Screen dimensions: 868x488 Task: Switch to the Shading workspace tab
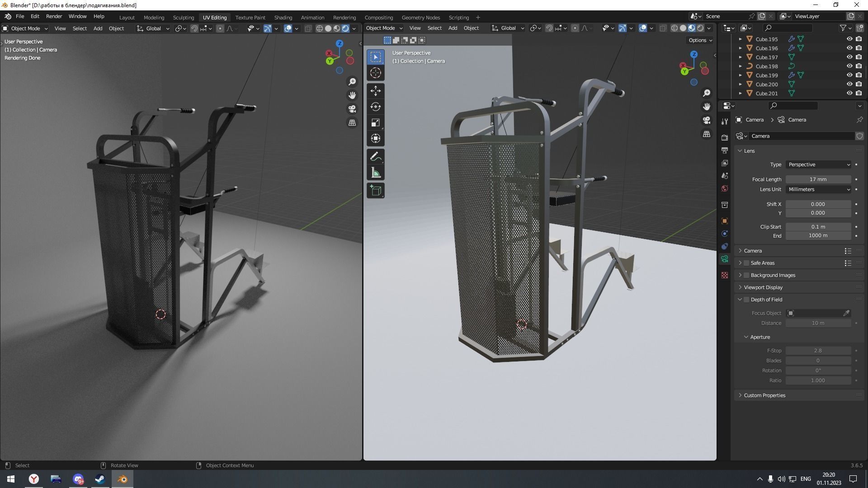[283, 17]
